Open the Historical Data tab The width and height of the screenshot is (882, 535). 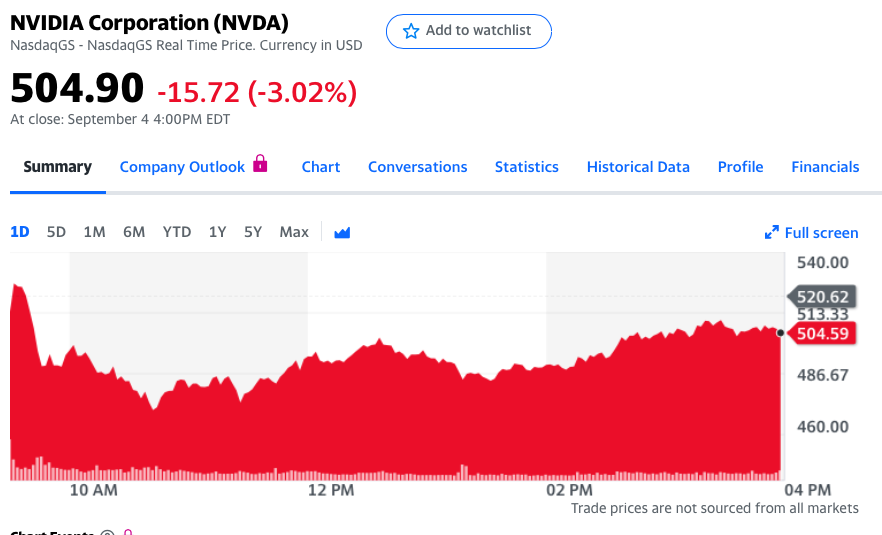[x=638, y=167]
